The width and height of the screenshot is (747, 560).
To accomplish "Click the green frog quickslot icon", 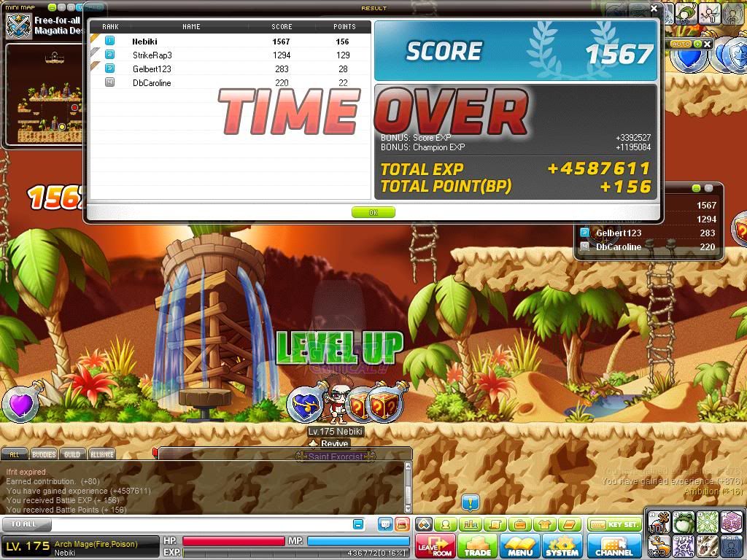I will point(683,522).
